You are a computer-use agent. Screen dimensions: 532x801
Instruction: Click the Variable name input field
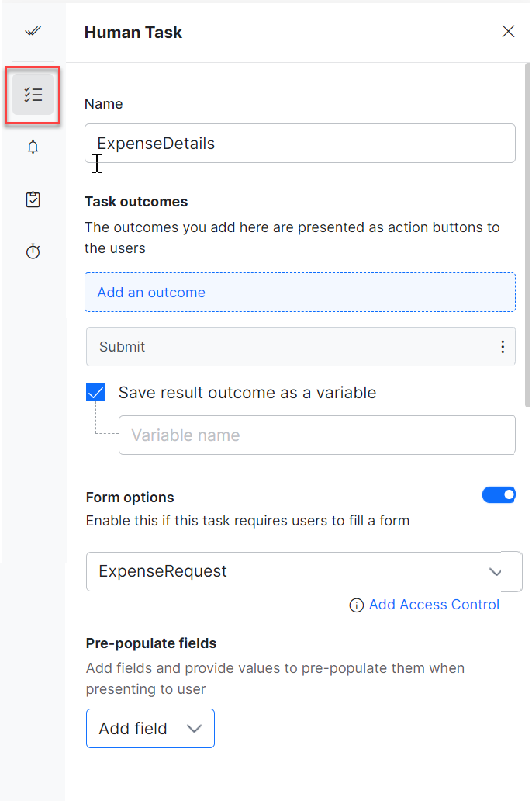pos(316,435)
